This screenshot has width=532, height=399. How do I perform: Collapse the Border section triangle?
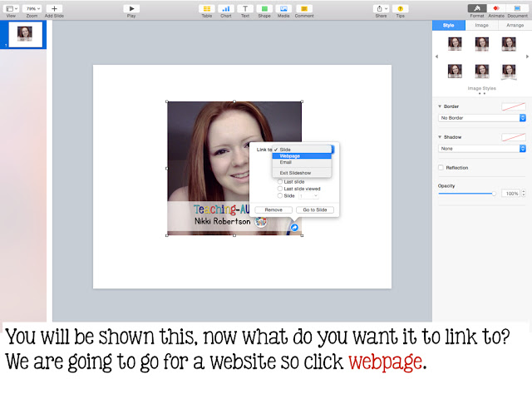coord(440,106)
